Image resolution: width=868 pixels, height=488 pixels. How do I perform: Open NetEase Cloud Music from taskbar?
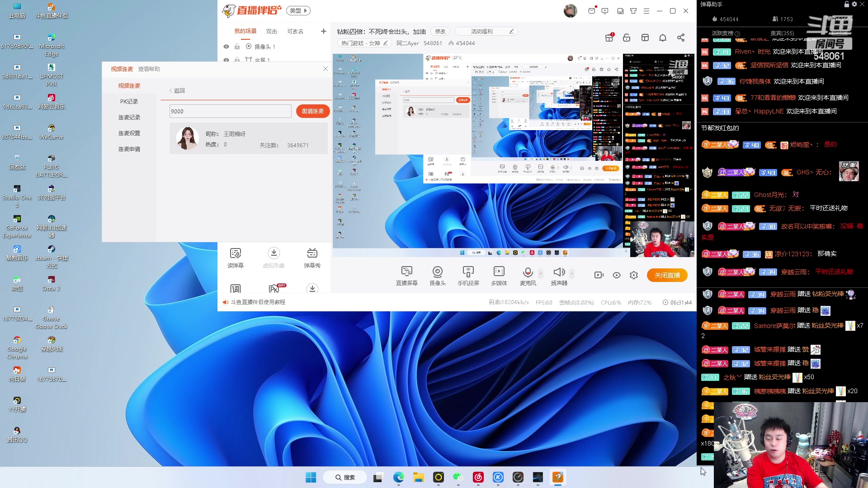coord(478,477)
